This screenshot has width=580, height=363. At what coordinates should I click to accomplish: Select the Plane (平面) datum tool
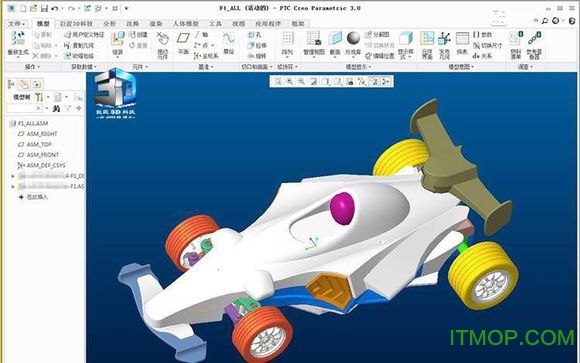[183, 38]
